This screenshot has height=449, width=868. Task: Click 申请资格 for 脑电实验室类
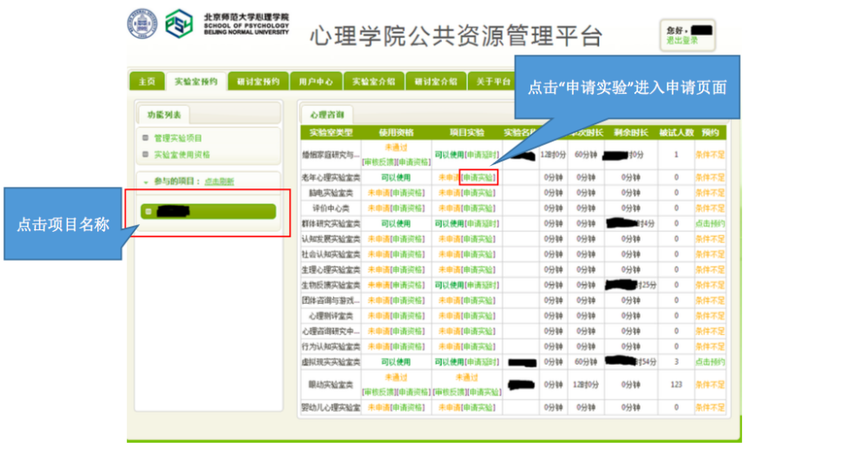point(407,193)
